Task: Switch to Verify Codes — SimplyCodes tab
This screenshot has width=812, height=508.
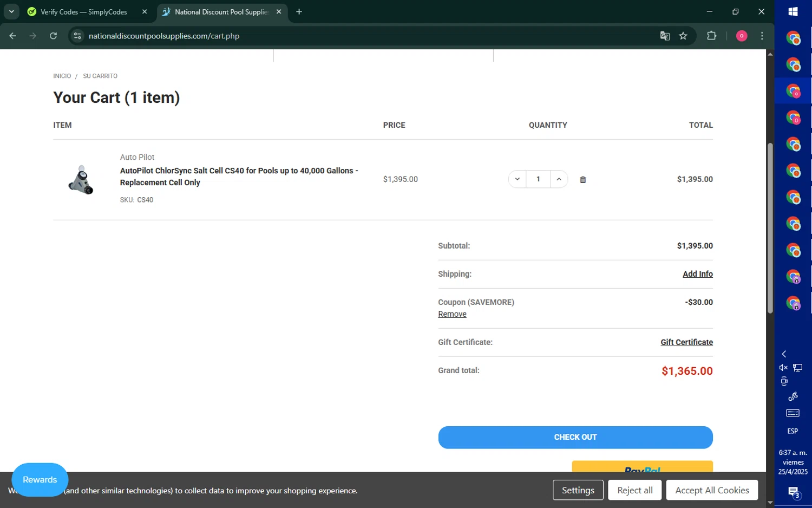Action: [84, 12]
